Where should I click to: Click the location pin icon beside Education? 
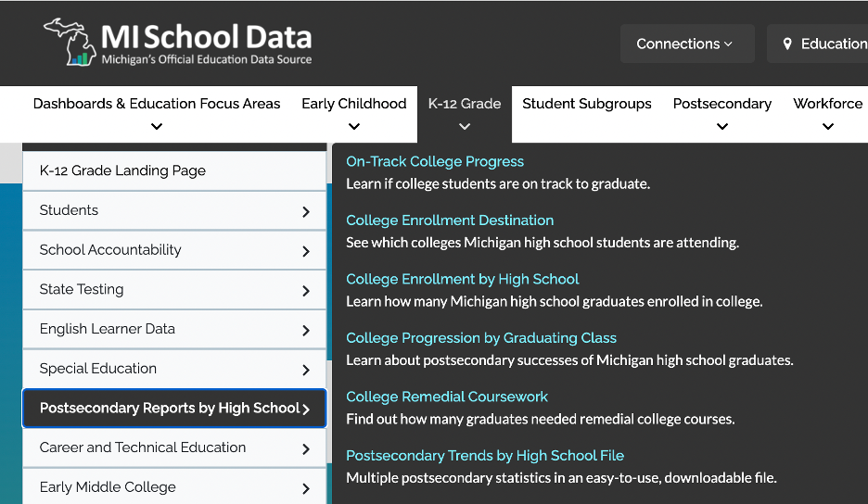point(787,44)
